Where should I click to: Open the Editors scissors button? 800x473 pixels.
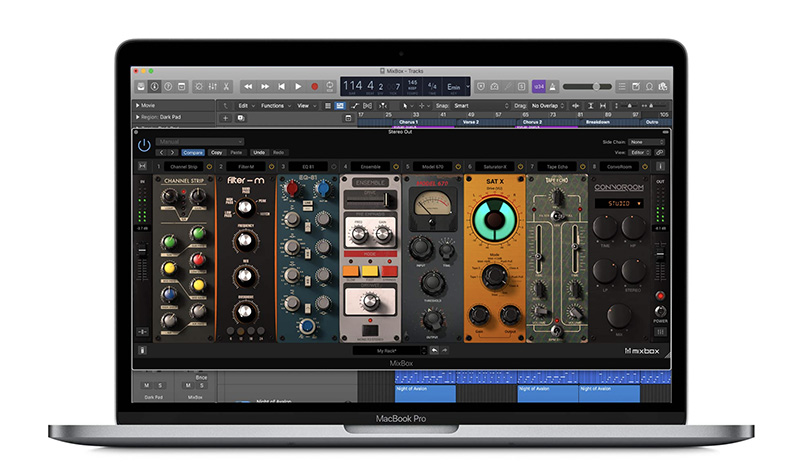226,87
